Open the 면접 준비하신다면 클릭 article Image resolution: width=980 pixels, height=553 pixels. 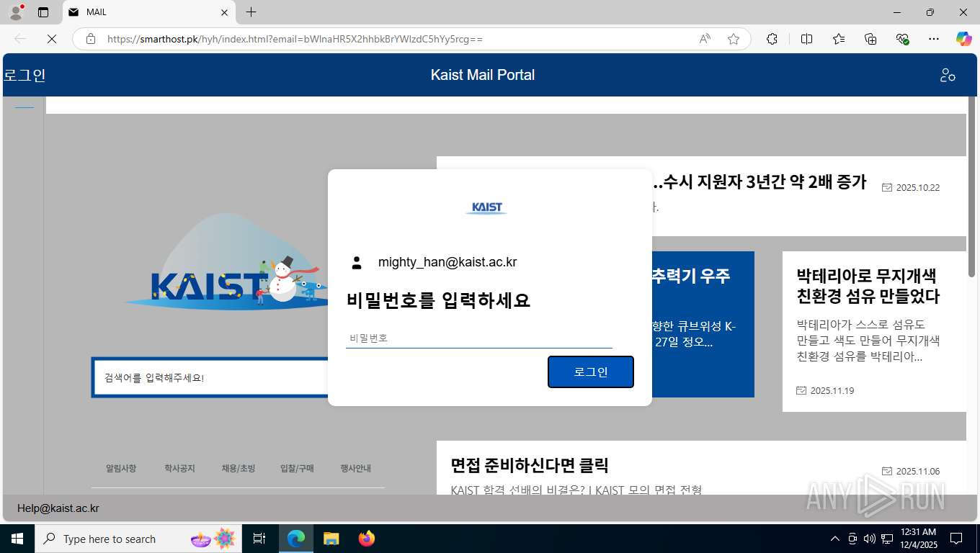tap(530, 465)
